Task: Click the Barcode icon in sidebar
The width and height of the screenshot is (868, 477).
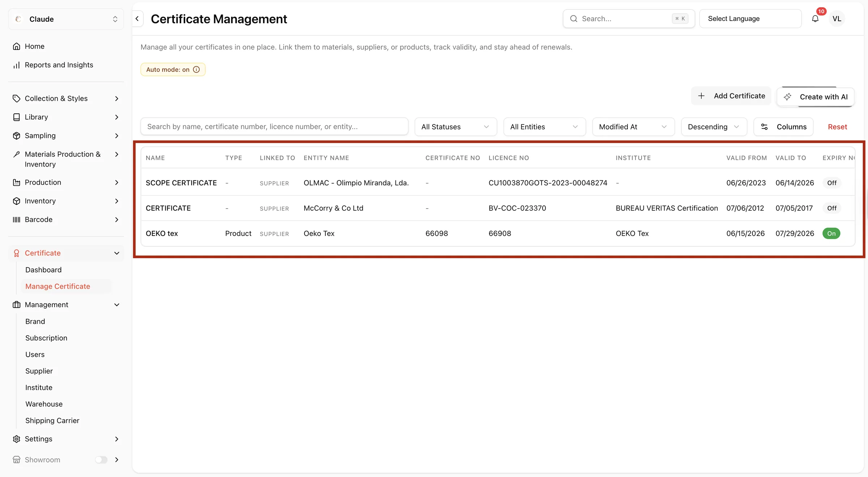Action: pos(16,220)
